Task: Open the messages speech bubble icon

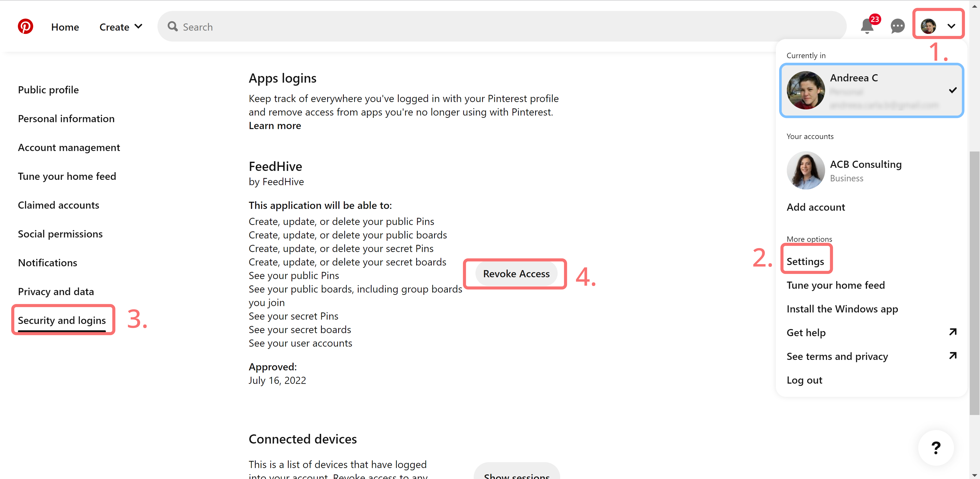Action: pyautogui.click(x=897, y=26)
